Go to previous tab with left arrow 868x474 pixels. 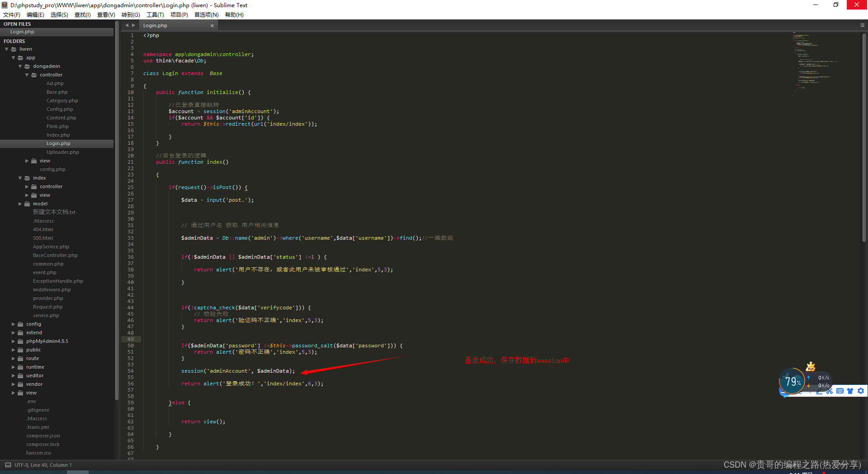point(127,25)
